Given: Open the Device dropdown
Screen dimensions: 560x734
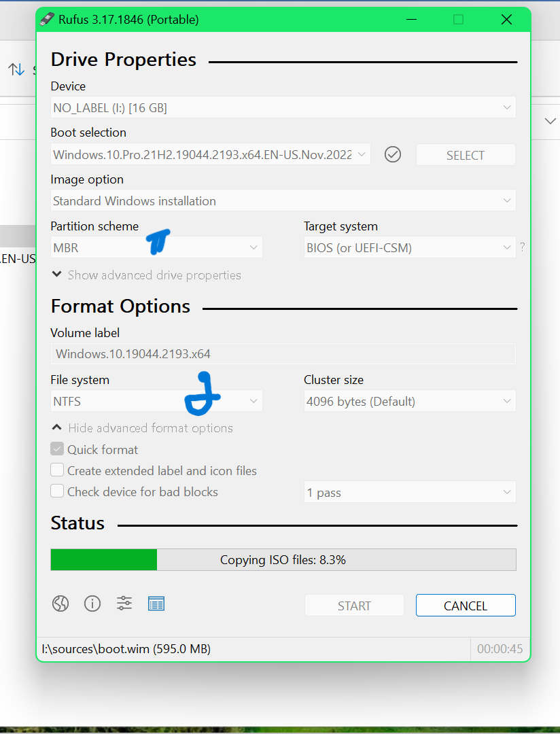Looking at the screenshot, I should (x=283, y=107).
